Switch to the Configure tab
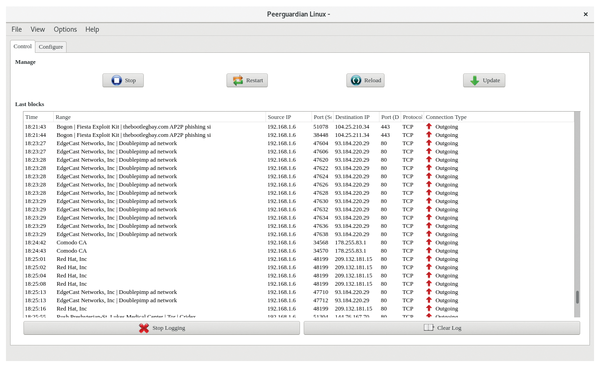Screen dimensions: 600x367 click(x=51, y=47)
